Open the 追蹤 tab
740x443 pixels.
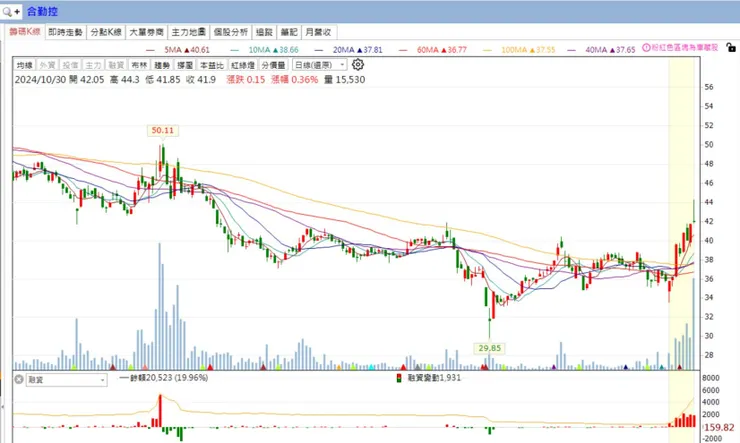pos(264,32)
